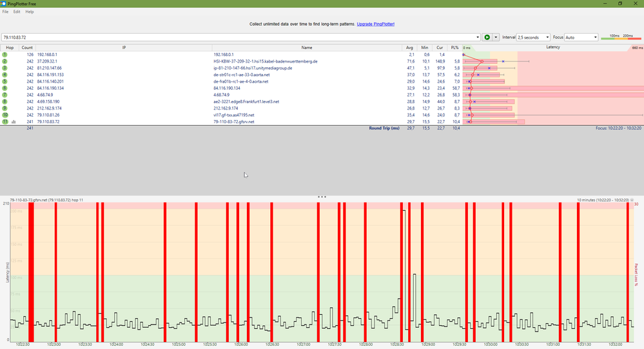
Task: Click the PingPlotter app icon in title bar
Action: pos(5,3)
